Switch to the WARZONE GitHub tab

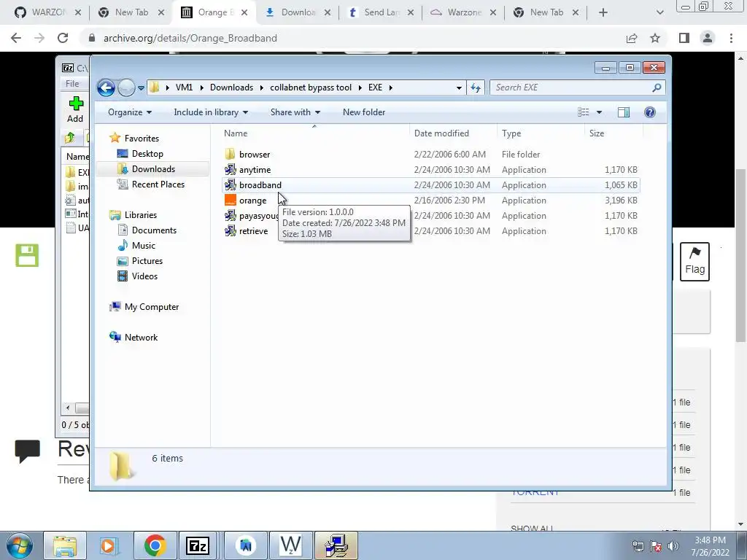coord(47,12)
